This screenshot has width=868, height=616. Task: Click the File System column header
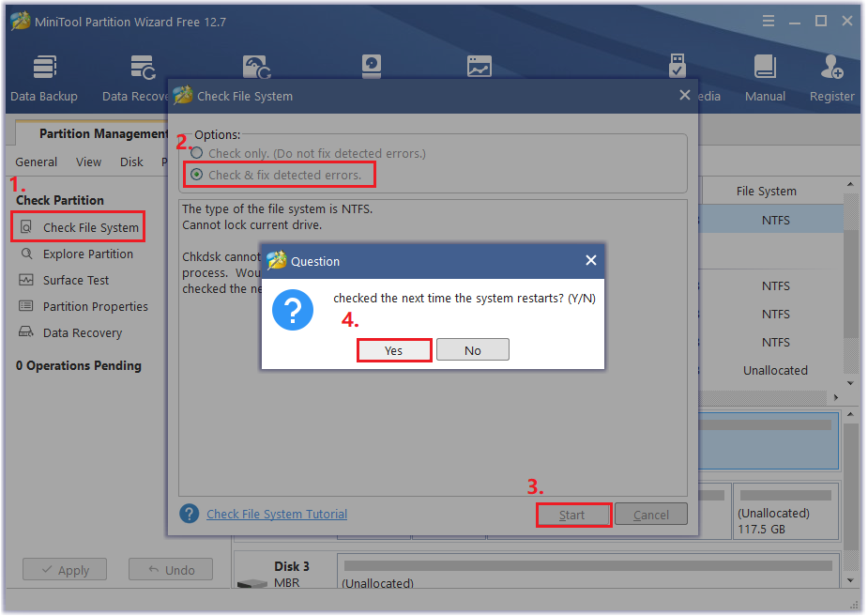(x=766, y=192)
